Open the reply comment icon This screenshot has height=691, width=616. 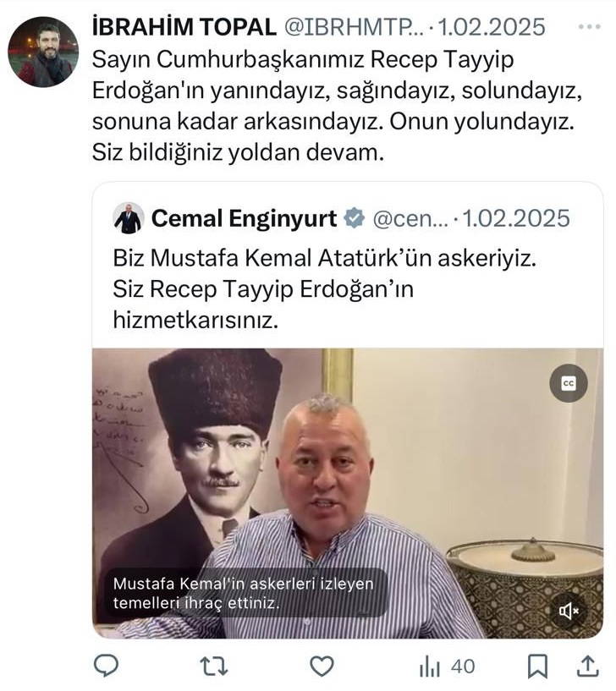pos(107,666)
